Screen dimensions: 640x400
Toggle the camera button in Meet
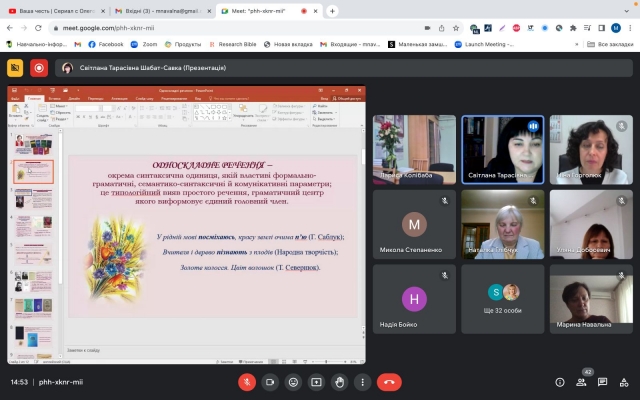point(270,382)
